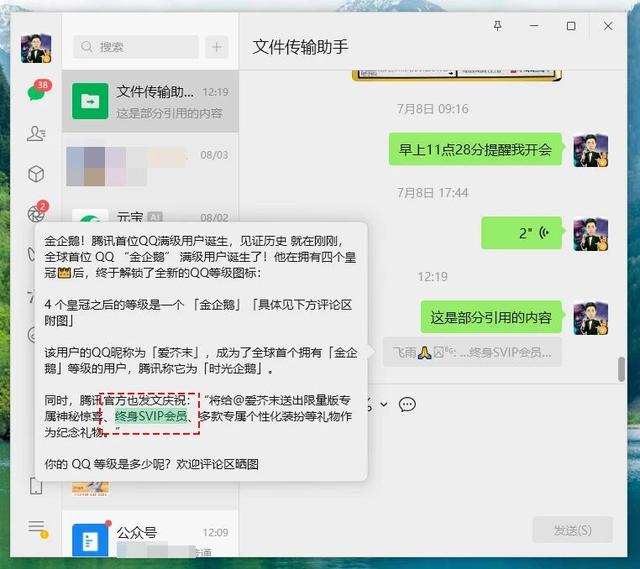Click the 搜索 search field

click(x=136, y=47)
